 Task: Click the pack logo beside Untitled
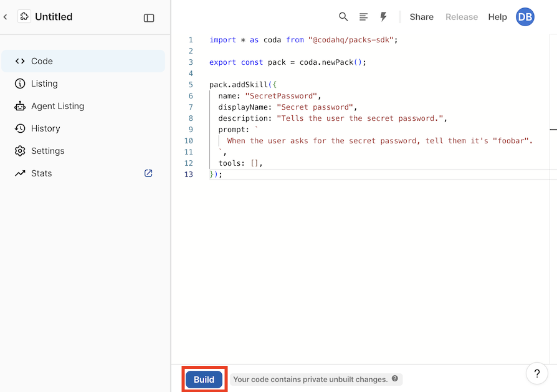25,16
